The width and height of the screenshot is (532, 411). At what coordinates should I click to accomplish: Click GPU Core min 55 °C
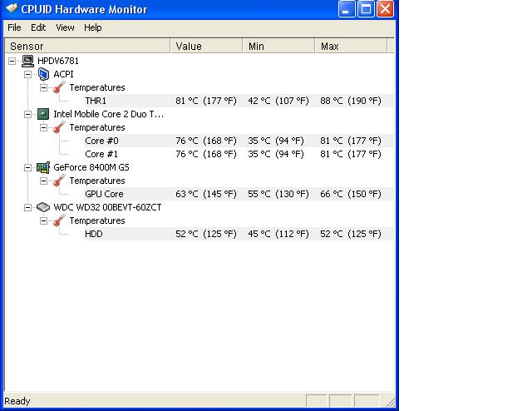(278, 194)
